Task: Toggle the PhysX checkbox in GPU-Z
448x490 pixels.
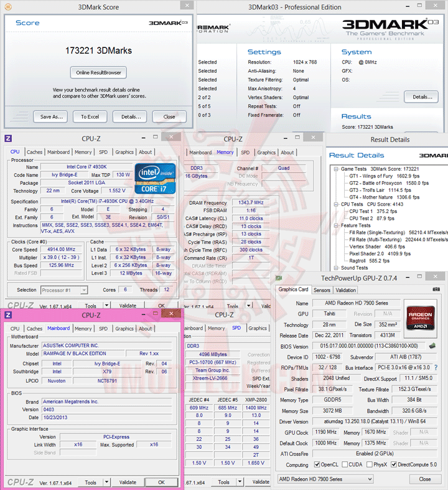Action: tap(370, 464)
